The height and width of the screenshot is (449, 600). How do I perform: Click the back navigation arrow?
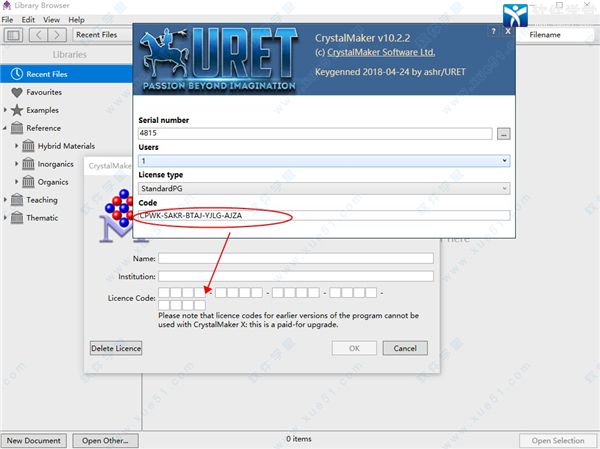pos(38,35)
